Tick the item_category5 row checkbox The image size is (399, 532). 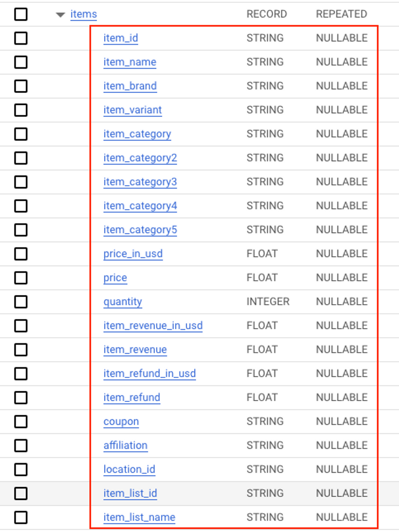pos(21,230)
